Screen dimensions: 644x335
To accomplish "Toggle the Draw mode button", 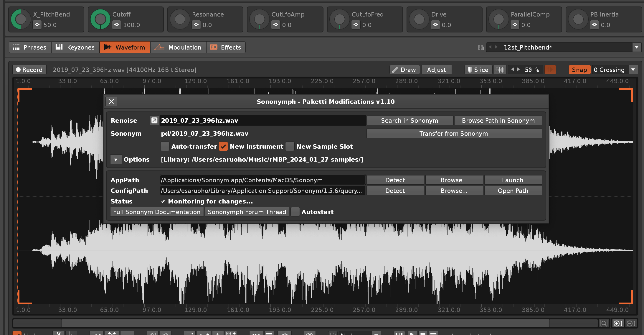I will pyautogui.click(x=404, y=70).
